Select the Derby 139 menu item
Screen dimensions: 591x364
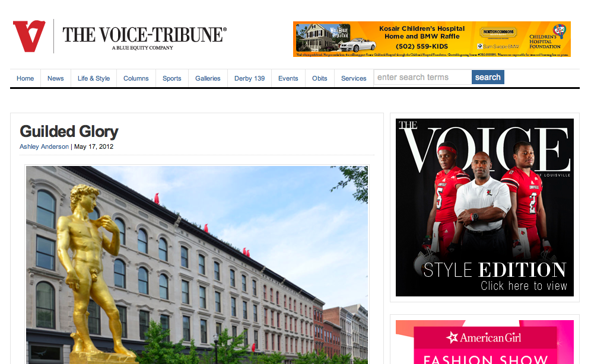click(x=250, y=78)
